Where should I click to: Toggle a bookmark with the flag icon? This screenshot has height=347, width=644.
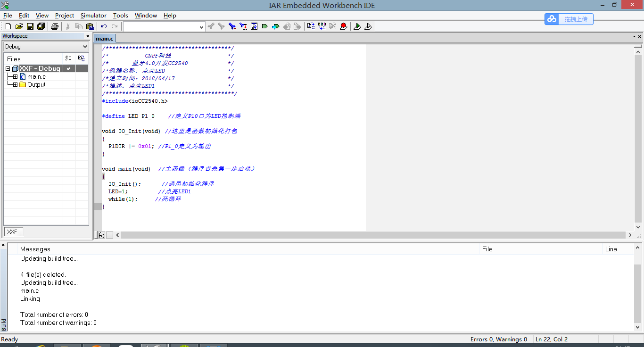(265, 26)
